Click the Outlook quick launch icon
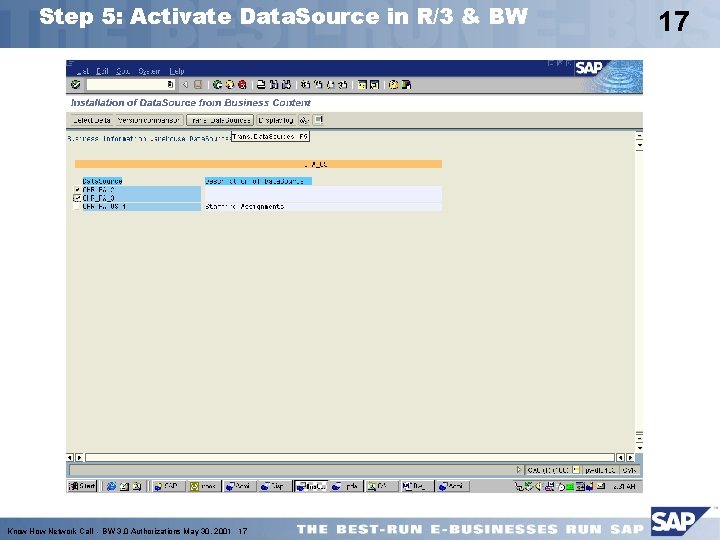The height and width of the screenshot is (540, 720). [x=124, y=486]
